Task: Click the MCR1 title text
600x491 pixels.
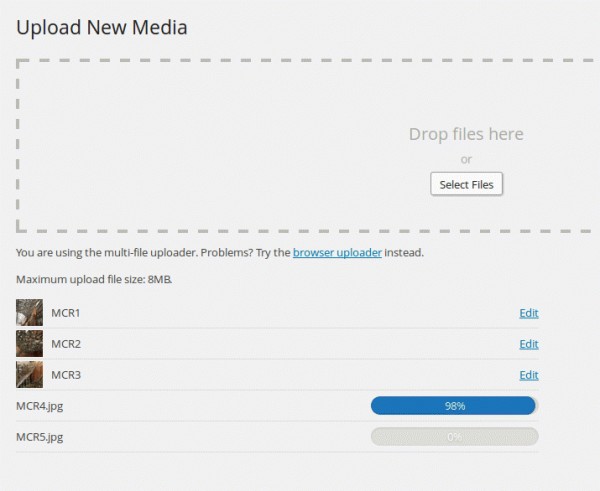Action: coord(66,313)
